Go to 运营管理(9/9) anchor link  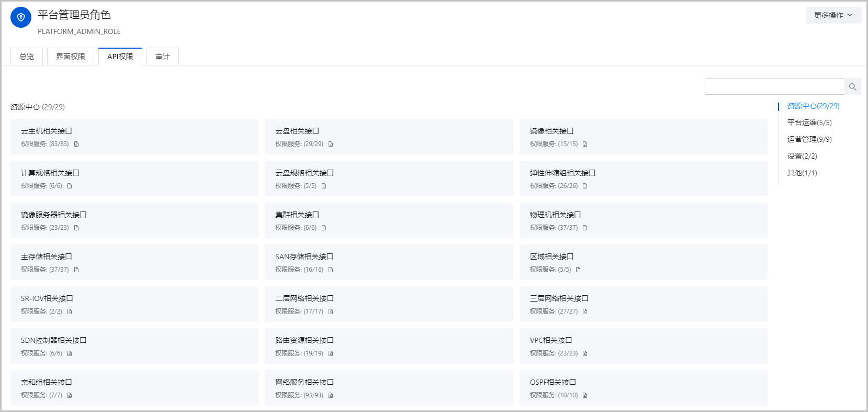point(809,139)
